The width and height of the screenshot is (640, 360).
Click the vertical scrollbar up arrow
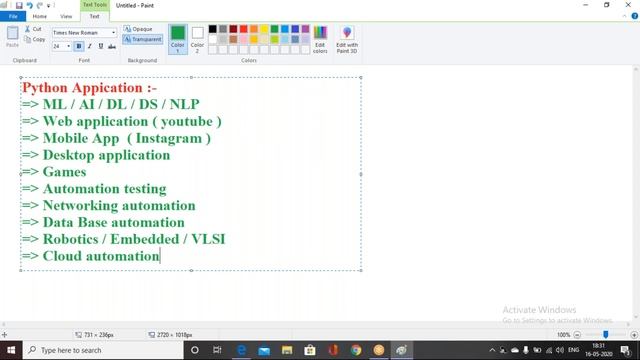(636, 70)
